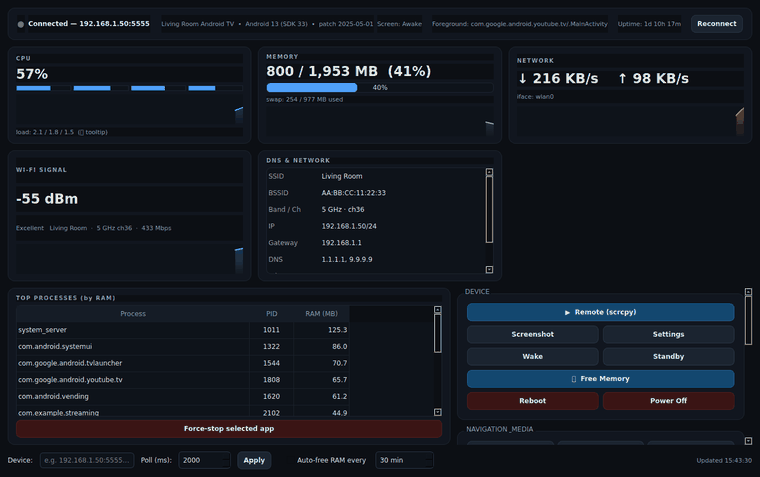
Task: Sort processes by the RAM (MB) column header
Action: coord(321,314)
